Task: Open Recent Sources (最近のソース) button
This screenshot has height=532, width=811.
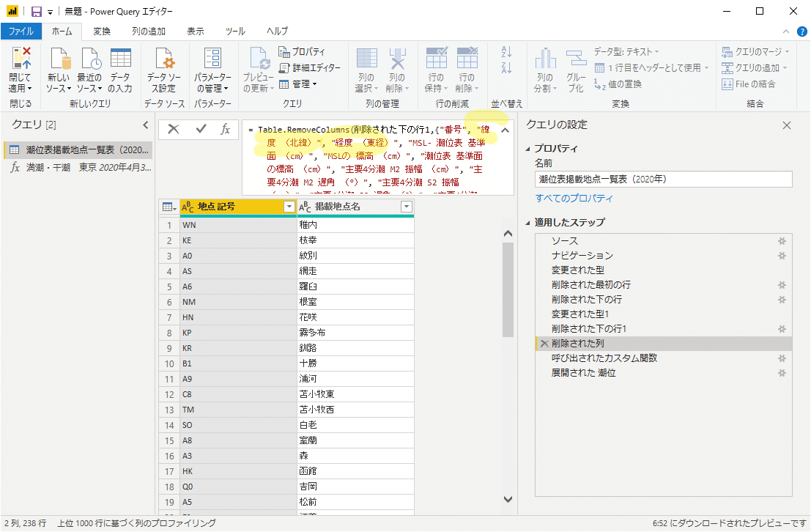Action: coord(89,70)
